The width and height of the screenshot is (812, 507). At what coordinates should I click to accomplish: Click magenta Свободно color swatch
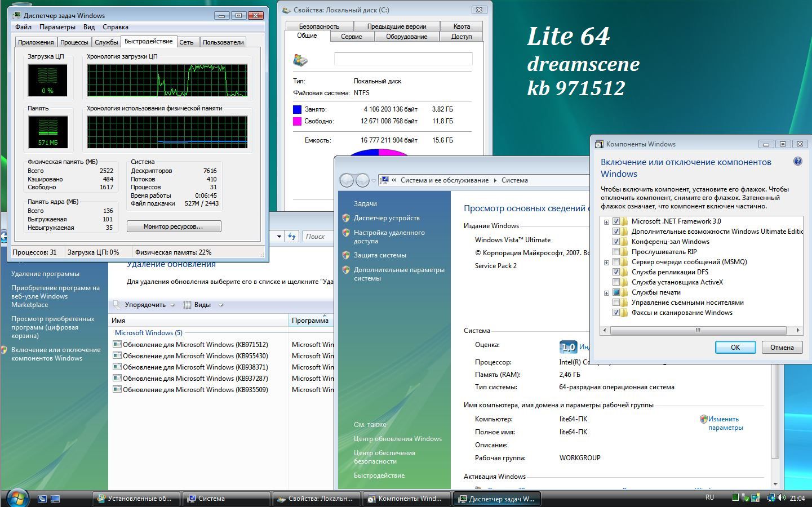click(297, 121)
